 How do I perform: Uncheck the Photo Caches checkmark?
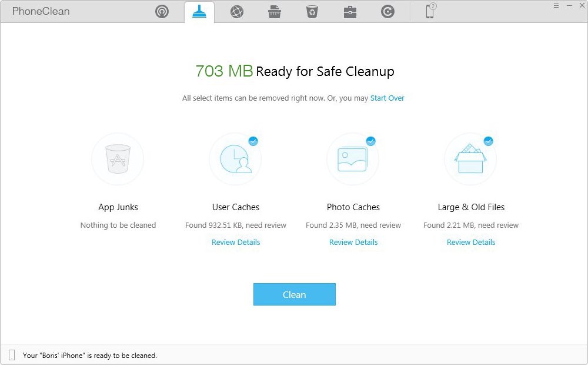click(370, 141)
